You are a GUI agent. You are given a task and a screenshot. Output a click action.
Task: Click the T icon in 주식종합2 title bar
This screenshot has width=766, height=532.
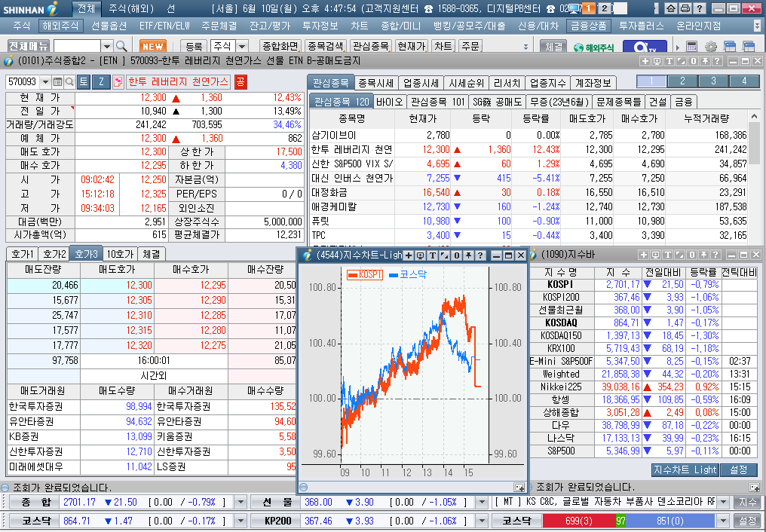669,61
